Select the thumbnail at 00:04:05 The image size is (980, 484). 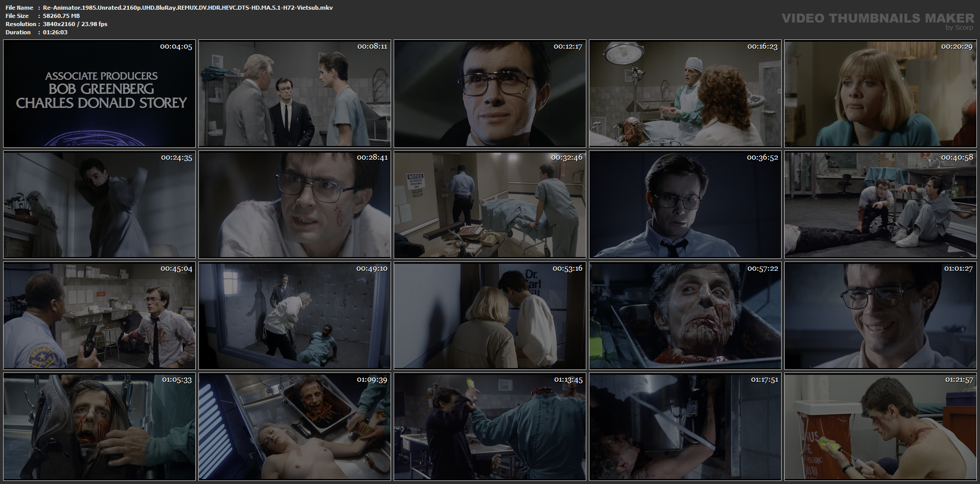coord(100,94)
